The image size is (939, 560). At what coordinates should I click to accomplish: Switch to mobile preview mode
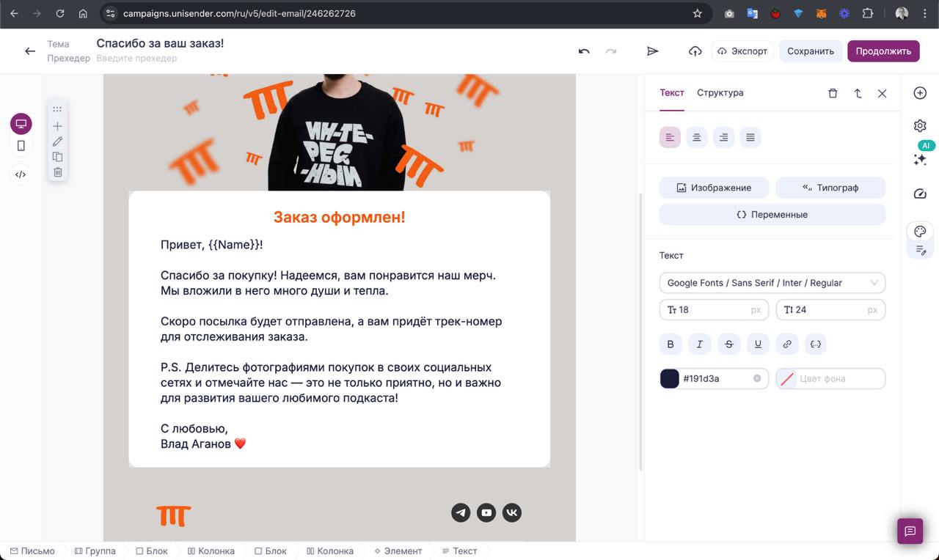point(21,146)
